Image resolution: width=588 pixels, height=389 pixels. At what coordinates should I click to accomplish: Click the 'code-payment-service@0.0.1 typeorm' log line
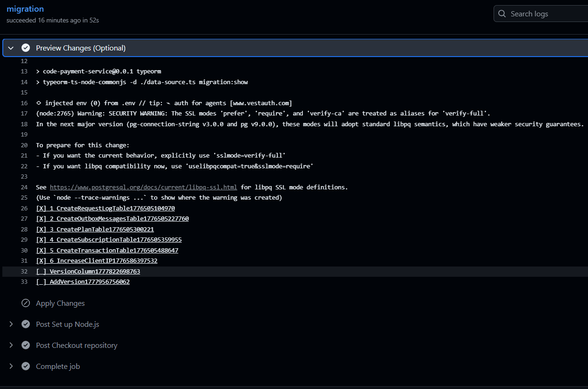(99, 72)
